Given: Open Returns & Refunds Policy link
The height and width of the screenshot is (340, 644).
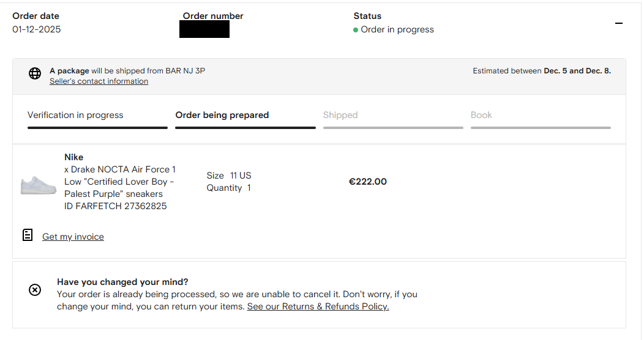Looking at the screenshot, I should click(318, 306).
